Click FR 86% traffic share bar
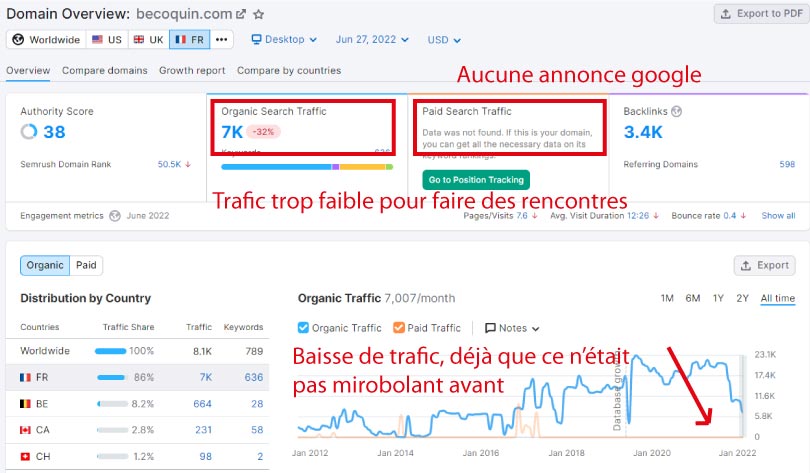The image size is (810, 473). [113, 377]
